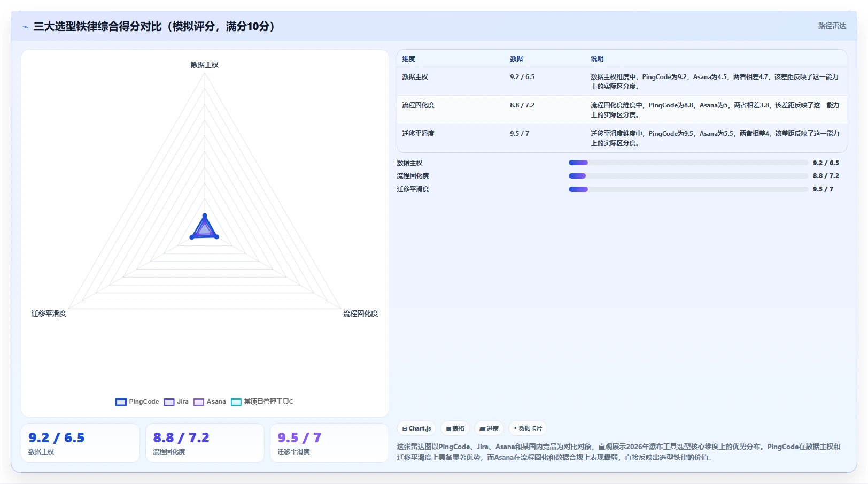Click the 维度 column header
Screen dimensions: 868x484
pos(408,59)
